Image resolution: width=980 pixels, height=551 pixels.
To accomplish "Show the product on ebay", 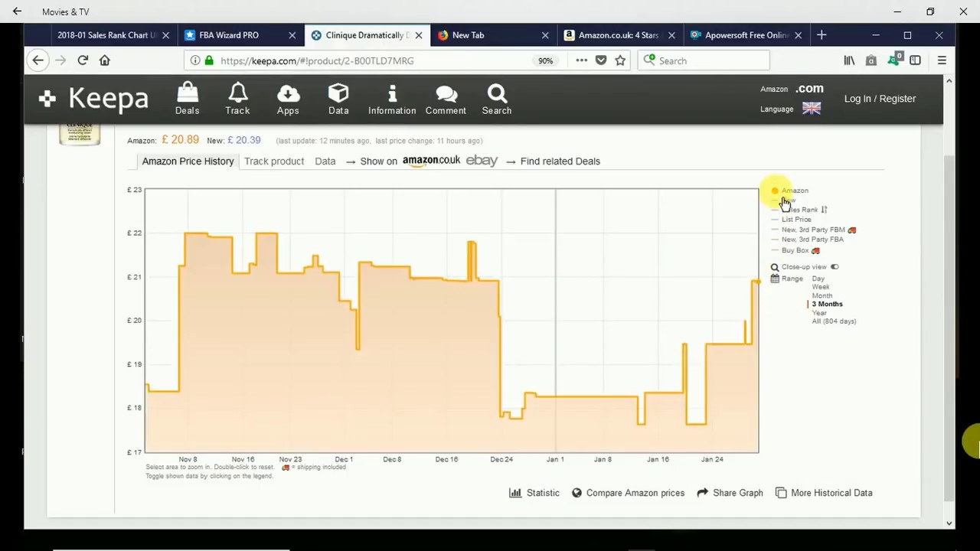I will coord(482,161).
